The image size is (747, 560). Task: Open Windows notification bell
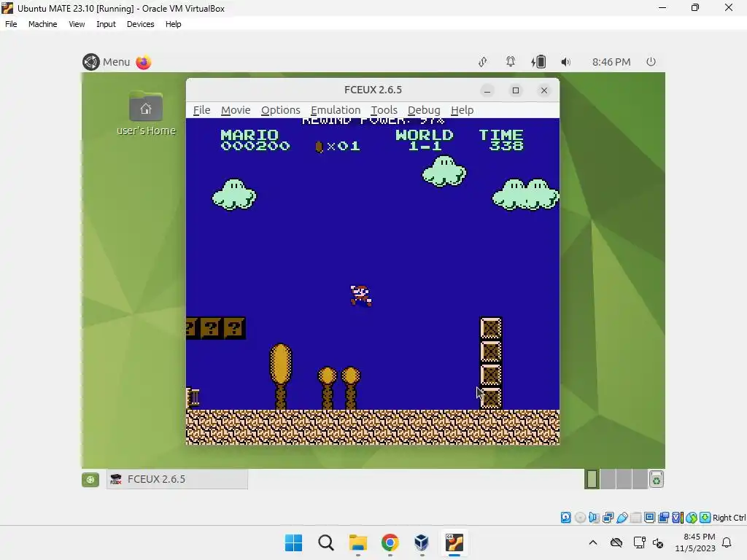(x=727, y=542)
